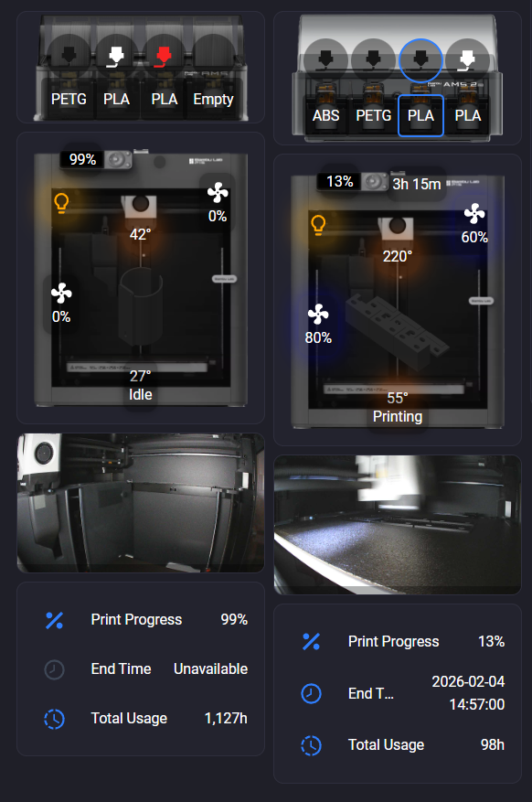Open the 55° bed temperature reading

397,398
